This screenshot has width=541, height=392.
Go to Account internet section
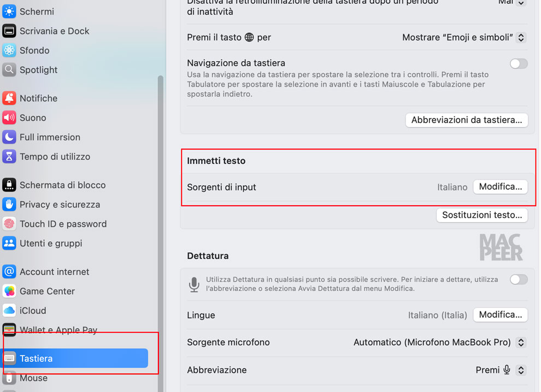coord(54,272)
